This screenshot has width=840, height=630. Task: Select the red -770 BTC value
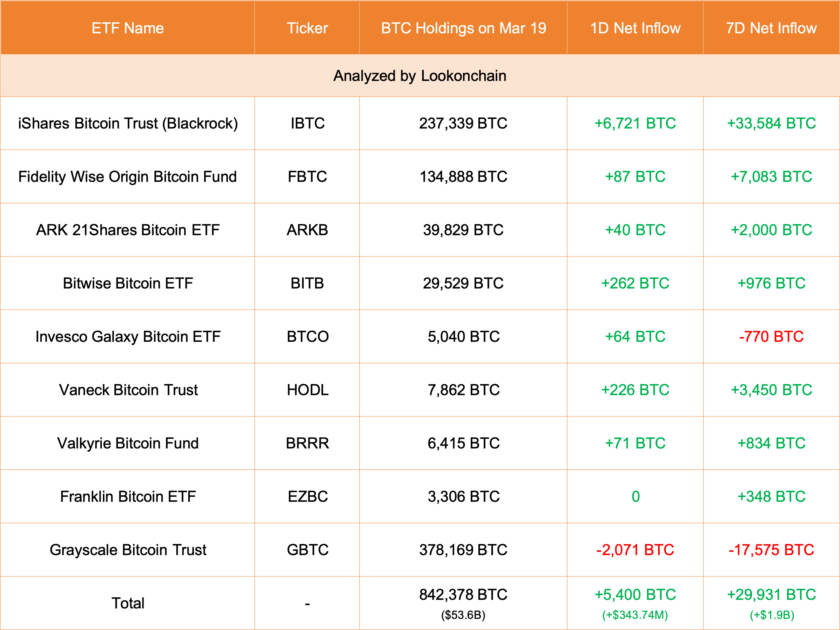[771, 337]
